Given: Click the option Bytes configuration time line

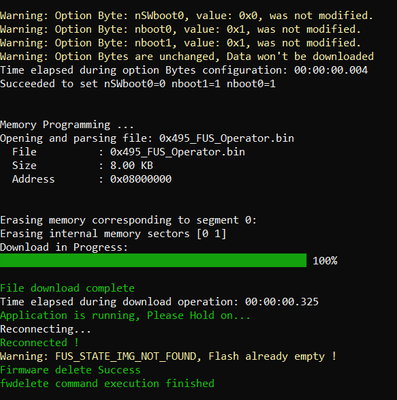Looking at the screenshot, I should 184,70.
